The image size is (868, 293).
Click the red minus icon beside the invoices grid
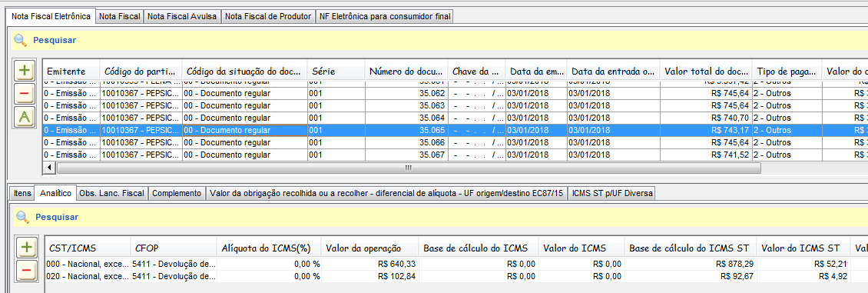coord(24,94)
